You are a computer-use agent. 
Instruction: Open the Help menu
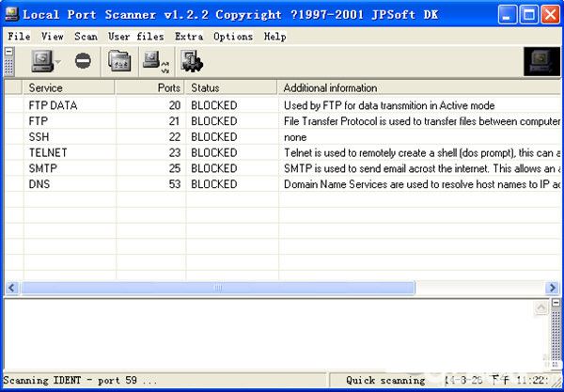click(x=274, y=37)
